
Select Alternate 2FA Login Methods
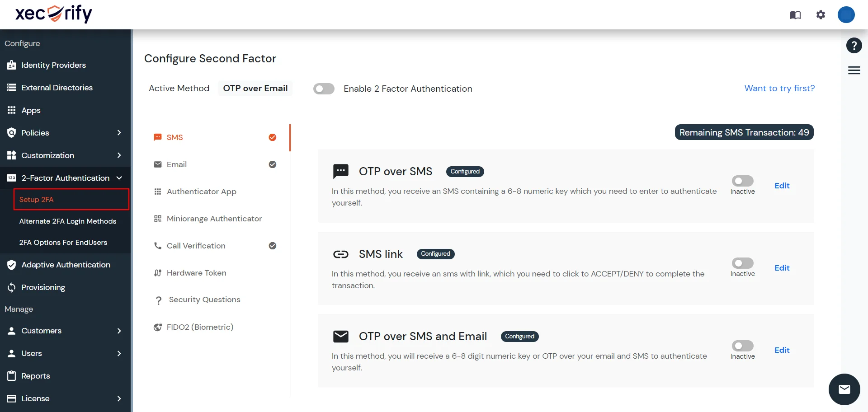pos(67,221)
